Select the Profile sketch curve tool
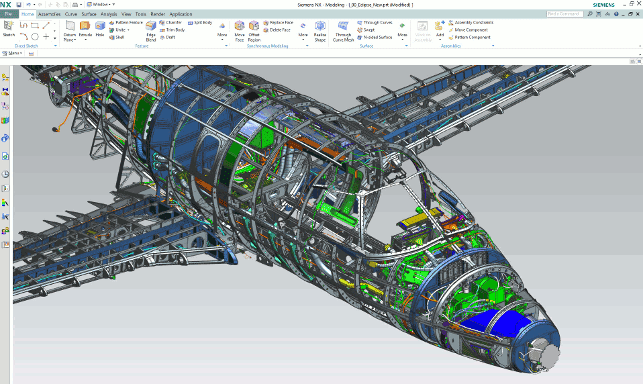 click(x=23, y=25)
